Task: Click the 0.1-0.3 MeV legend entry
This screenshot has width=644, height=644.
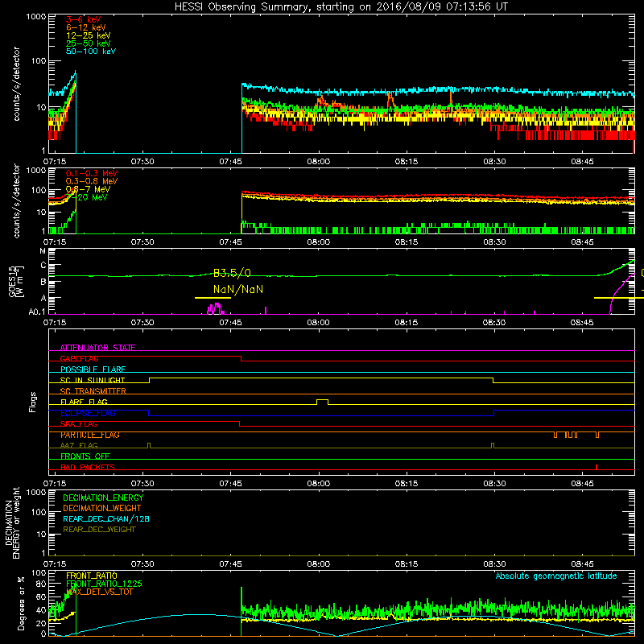Action: 92,173
